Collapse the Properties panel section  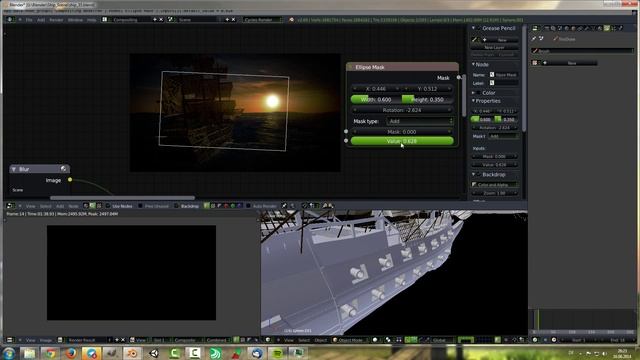[473, 101]
